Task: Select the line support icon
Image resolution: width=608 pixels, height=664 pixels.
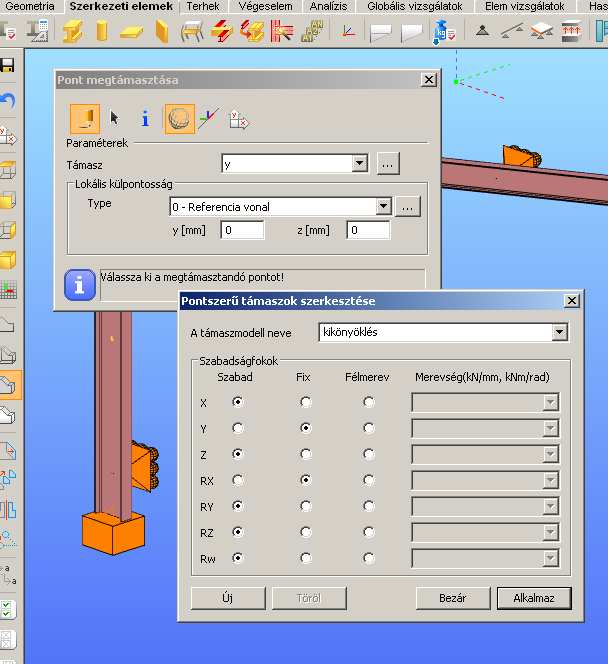Action: pyautogui.click(x=511, y=31)
